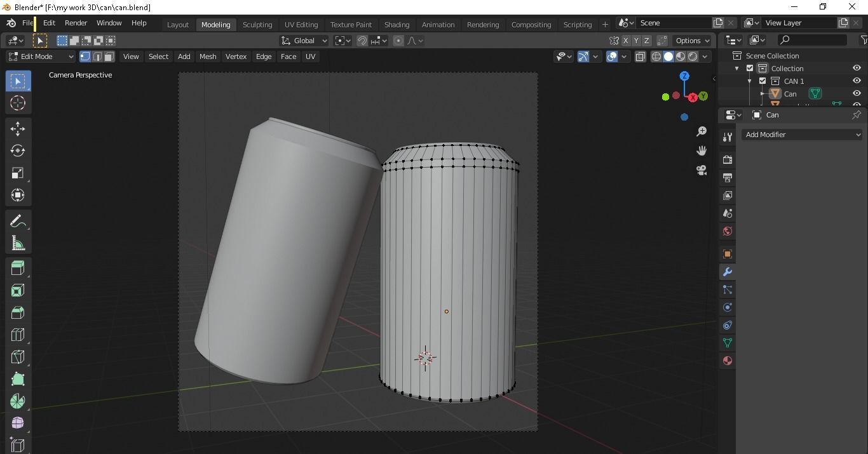The width and height of the screenshot is (868, 454).
Task: Open the Options dropdown
Action: (693, 41)
